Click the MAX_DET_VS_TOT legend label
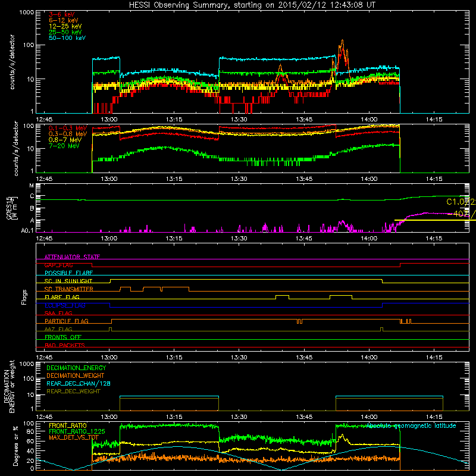Image resolution: width=476 pixels, height=476 pixels. point(74,437)
